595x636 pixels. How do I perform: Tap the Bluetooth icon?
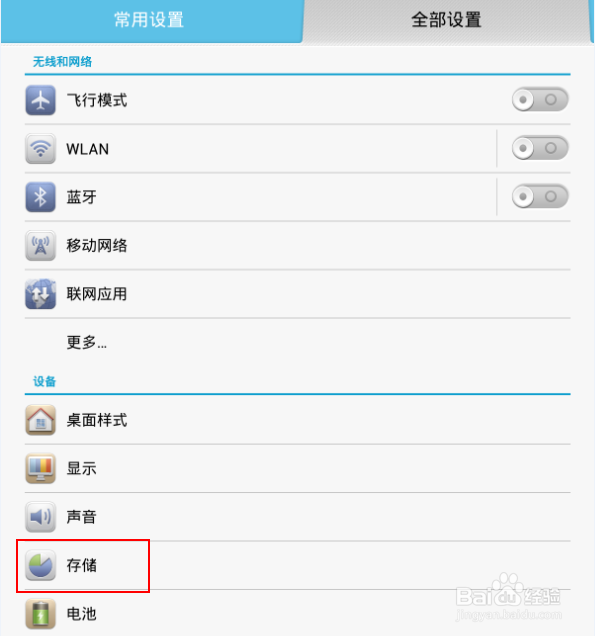coord(40,197)
